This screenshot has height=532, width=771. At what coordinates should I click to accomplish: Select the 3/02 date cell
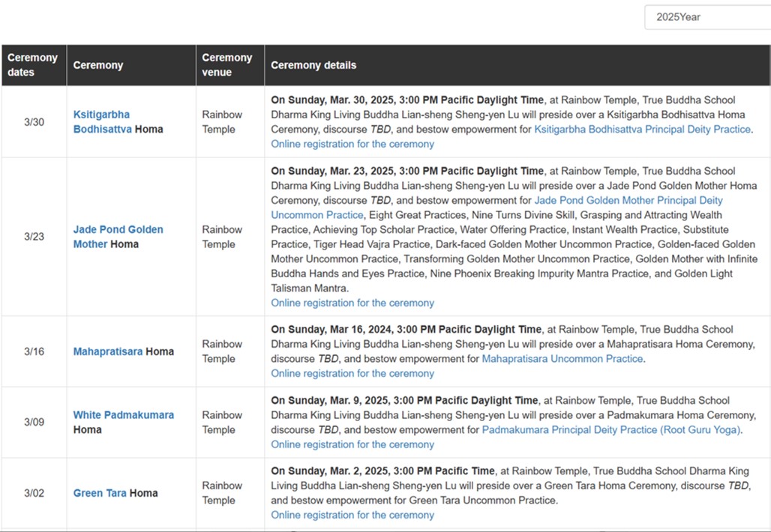pos(34,493)
